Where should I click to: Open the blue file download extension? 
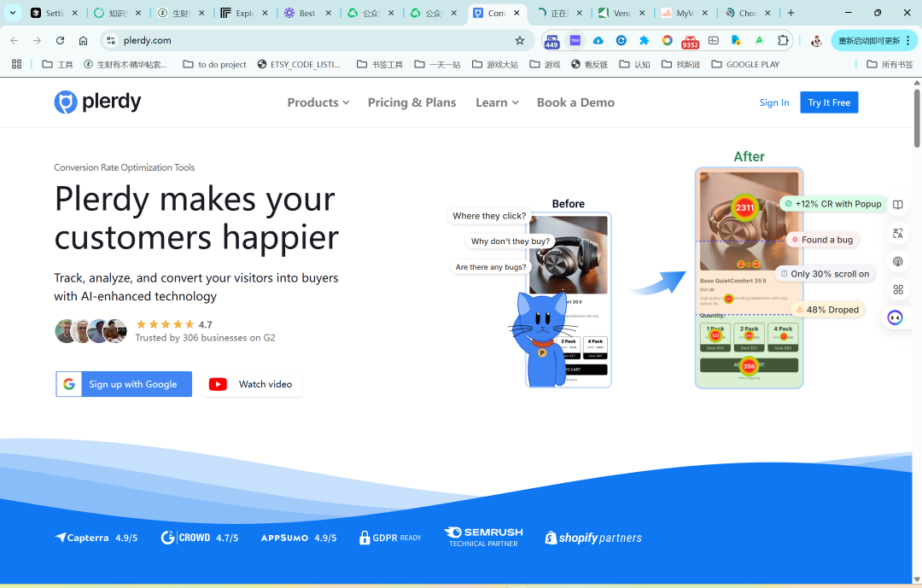[x=736, y=41]
